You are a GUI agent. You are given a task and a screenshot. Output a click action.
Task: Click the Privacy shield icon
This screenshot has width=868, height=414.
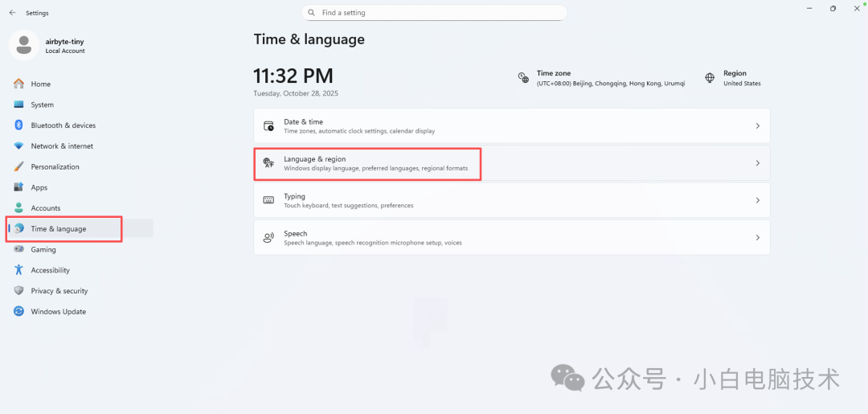[x=18, y=290]
